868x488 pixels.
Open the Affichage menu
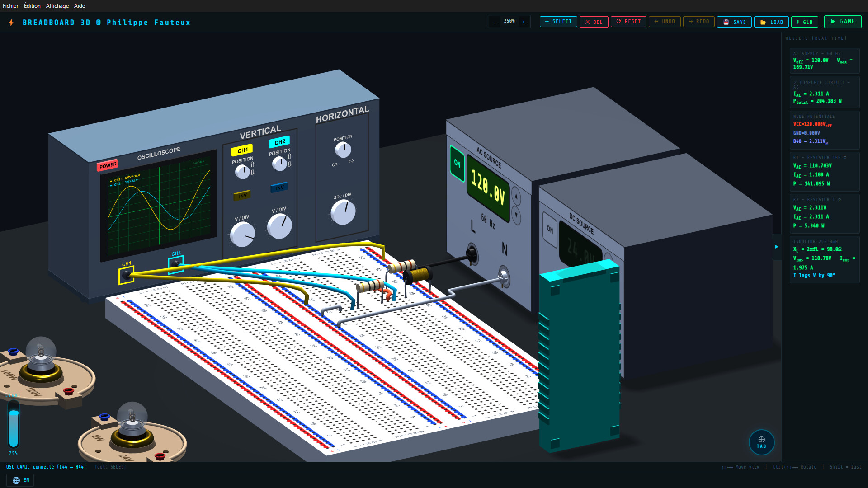[57, 6]
